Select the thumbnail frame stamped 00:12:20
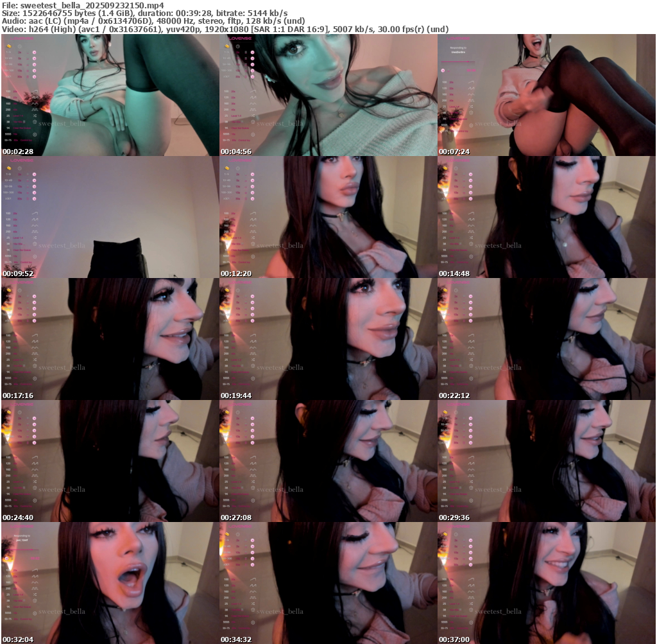Screen dimensions: 657x644 [x=328, y=217]
